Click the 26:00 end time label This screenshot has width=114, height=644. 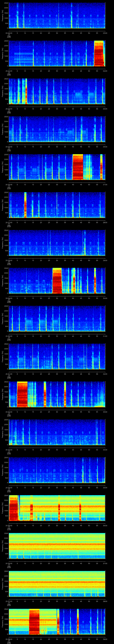coord(105,147)
